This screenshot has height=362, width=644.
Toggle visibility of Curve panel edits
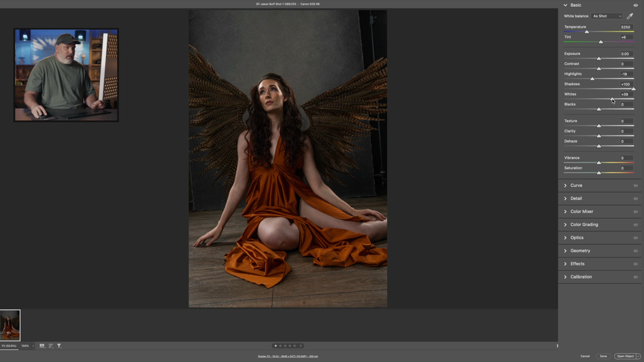pyautogui.click(x=635, y=186)
